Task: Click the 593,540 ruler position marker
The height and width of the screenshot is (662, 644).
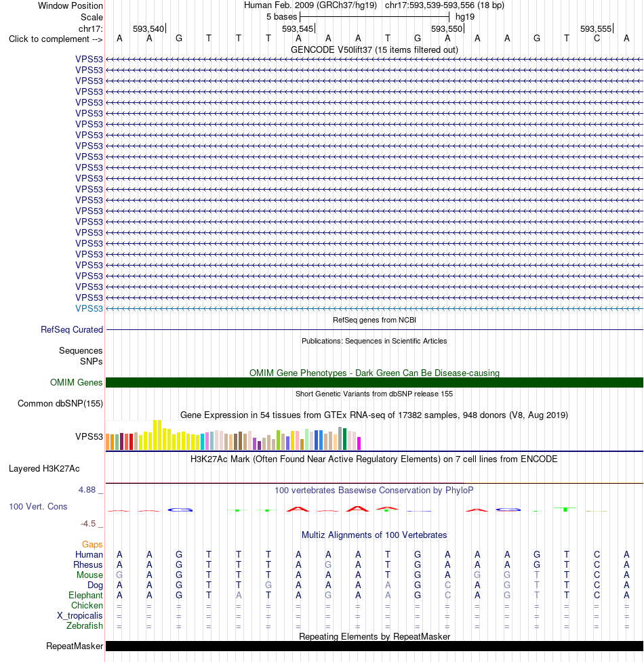Action: click(148, 28)
